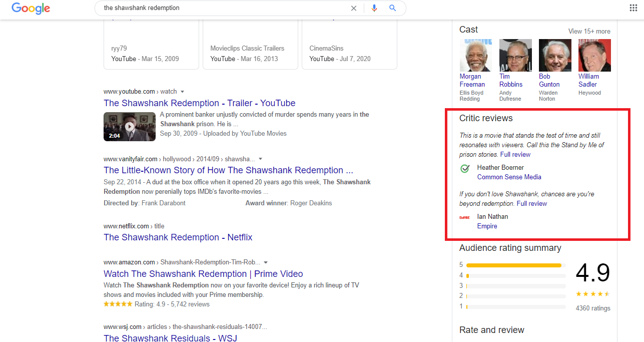Open the Tim Robbins name link
This screenshot has height=342, width=644.
click(x=511, y=81)
